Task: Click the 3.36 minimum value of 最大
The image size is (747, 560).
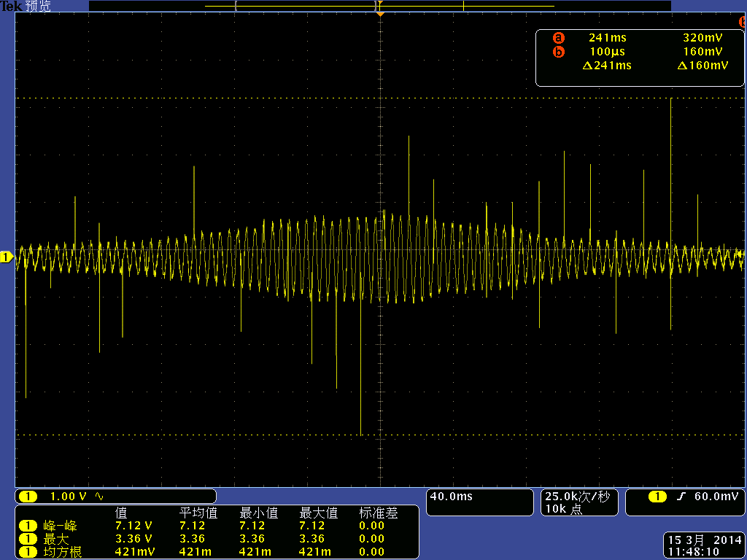Action: pos(252,539)
